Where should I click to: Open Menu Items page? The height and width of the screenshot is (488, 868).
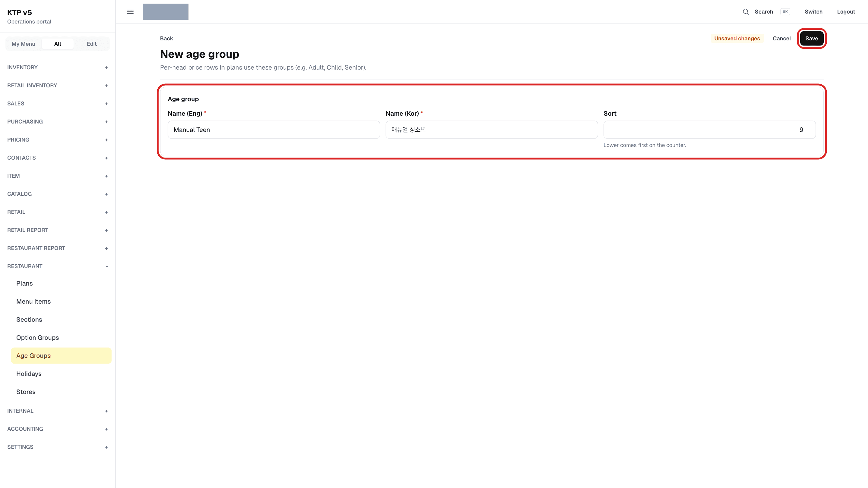tap(61, 302)
